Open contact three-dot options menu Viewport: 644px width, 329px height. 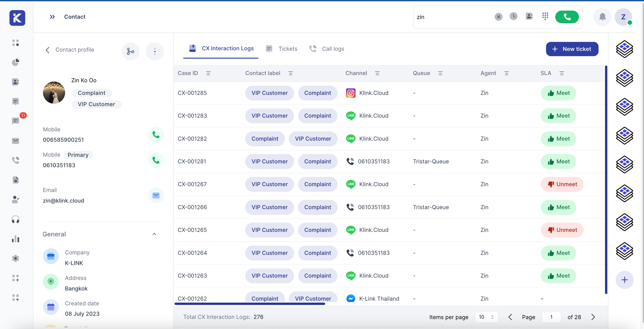click(155, 51)
